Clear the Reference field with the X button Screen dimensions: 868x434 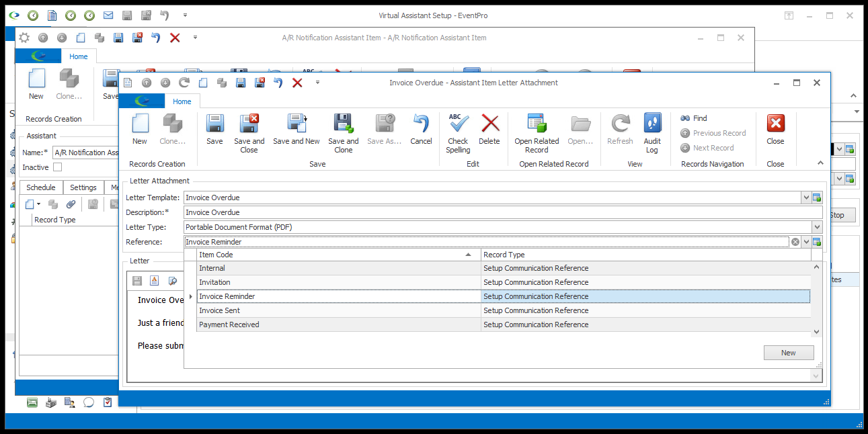tap(795, 242)
